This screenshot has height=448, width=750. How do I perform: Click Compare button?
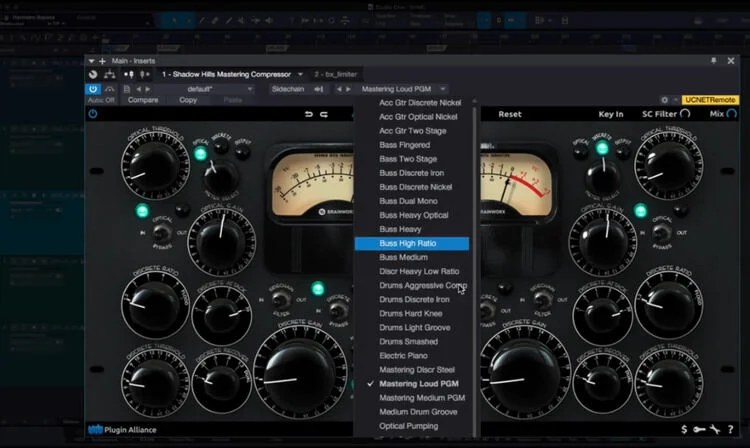click(x=143, y=100)
